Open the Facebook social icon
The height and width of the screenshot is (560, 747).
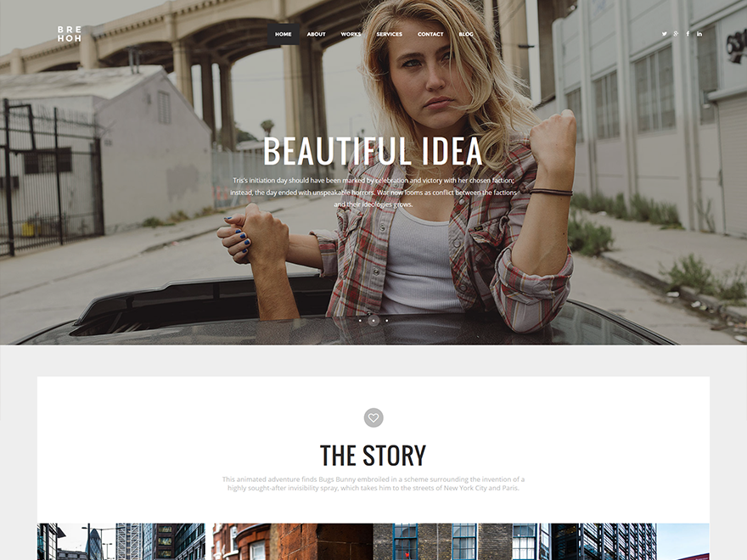pyautogui.click(x=688, y=34)
